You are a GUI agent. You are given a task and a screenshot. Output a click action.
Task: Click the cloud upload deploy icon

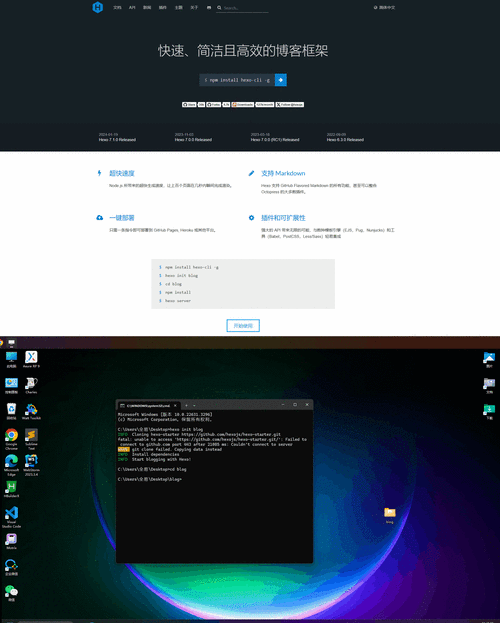click(100, 217)
